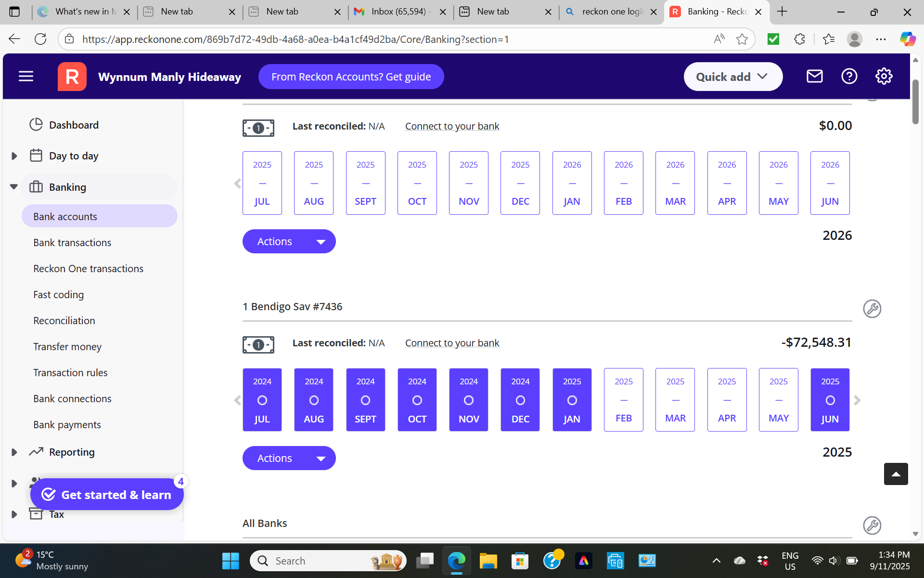Viewport: 924px width, 578px height.
Task: Select the 2024 JUL period tile
Action: coord(262,400)
